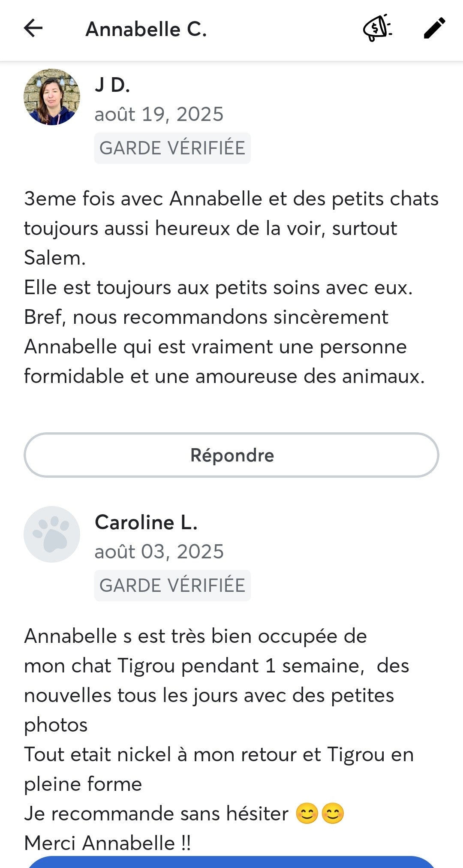Select reviewer name Caroline L.

[146, 522]
